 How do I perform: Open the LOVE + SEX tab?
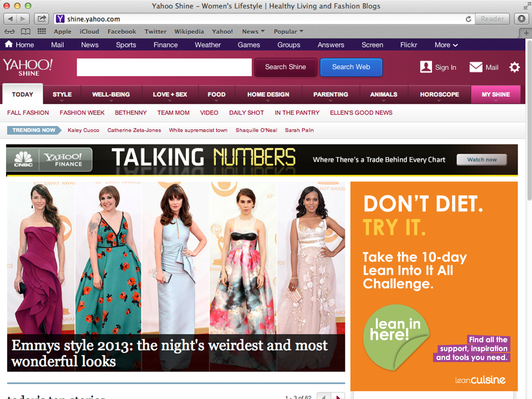point(170,94)
